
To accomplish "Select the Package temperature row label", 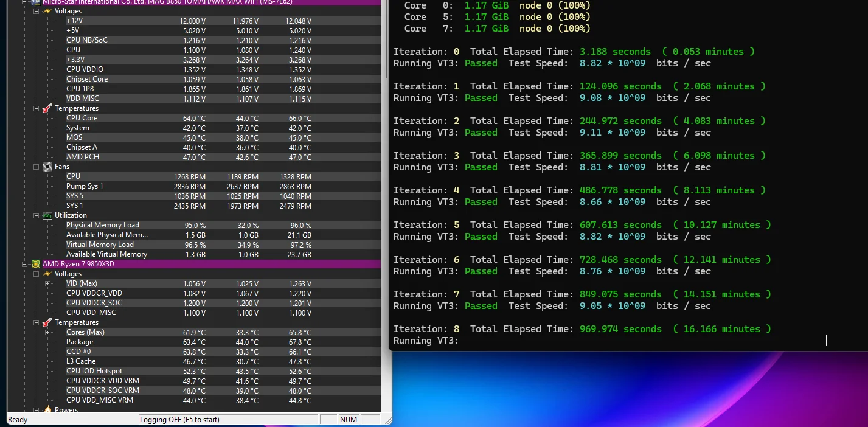I will (x=80, y=342).
